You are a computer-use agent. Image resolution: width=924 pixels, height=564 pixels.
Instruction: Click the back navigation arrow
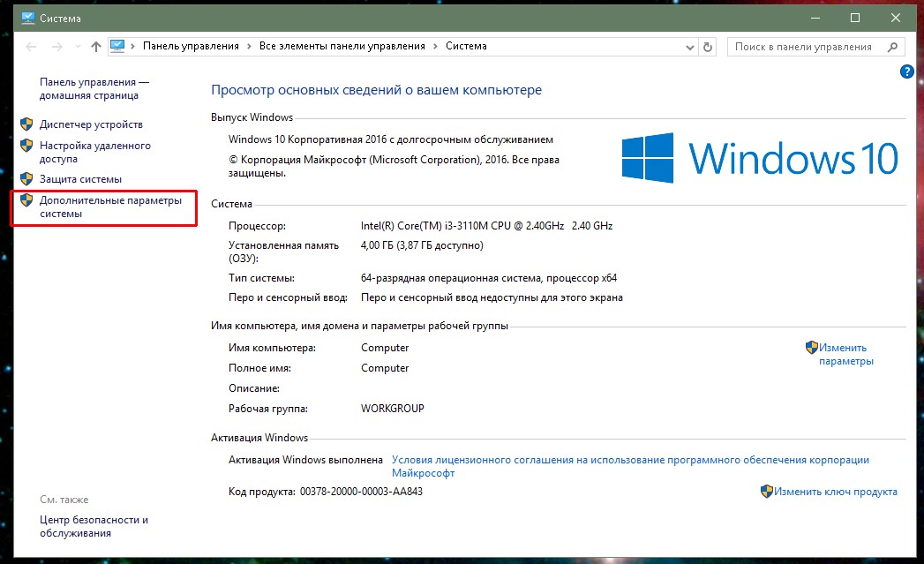point(31,47)
